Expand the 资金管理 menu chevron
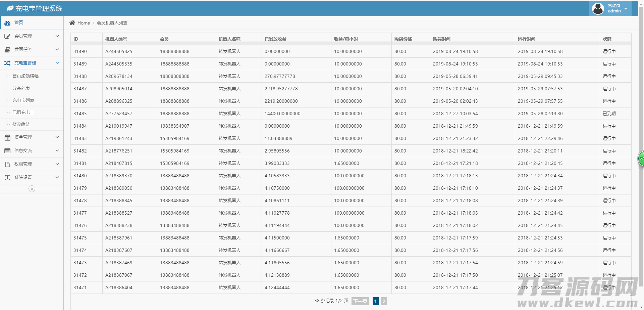 57,137
